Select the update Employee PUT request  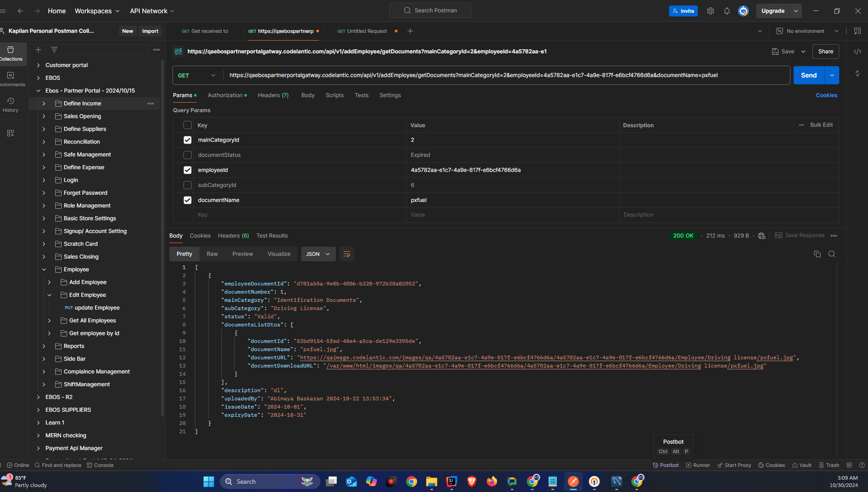[93, 308]
